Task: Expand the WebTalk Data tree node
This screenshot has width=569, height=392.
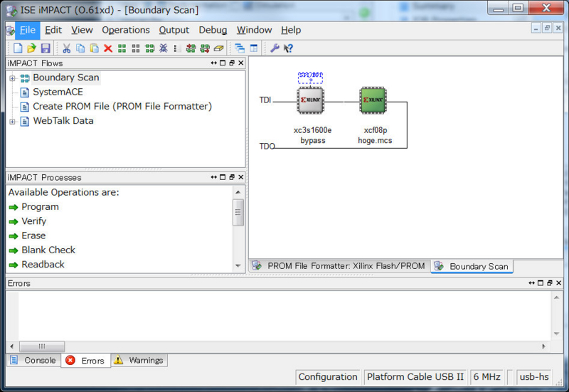Action: (12, 122)
